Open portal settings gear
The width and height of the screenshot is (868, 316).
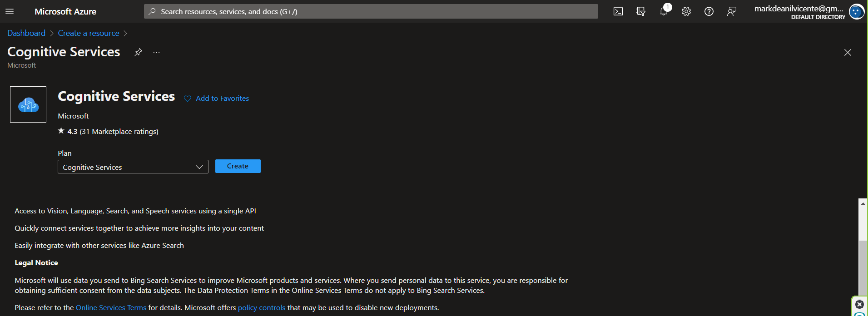(686, 11)
